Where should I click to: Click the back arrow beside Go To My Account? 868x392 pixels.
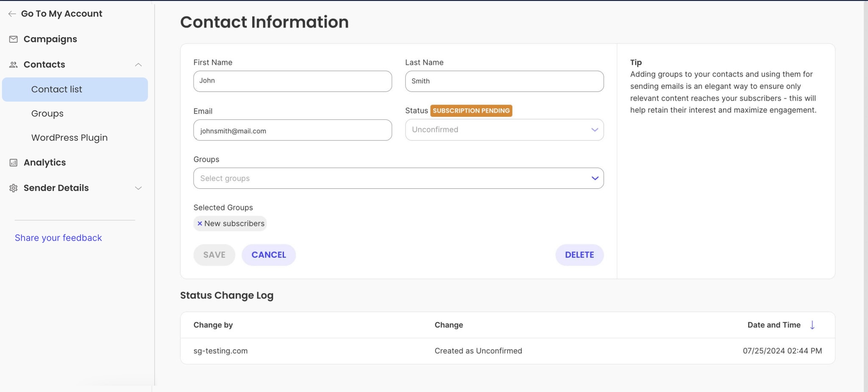pos(12,14)
